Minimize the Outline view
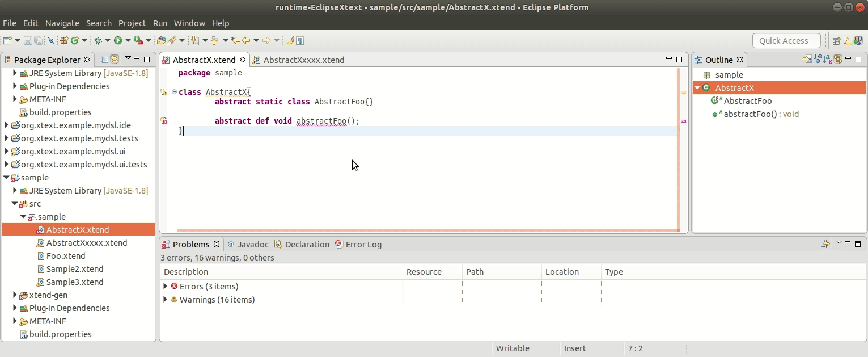 click(x=848, y=59)
